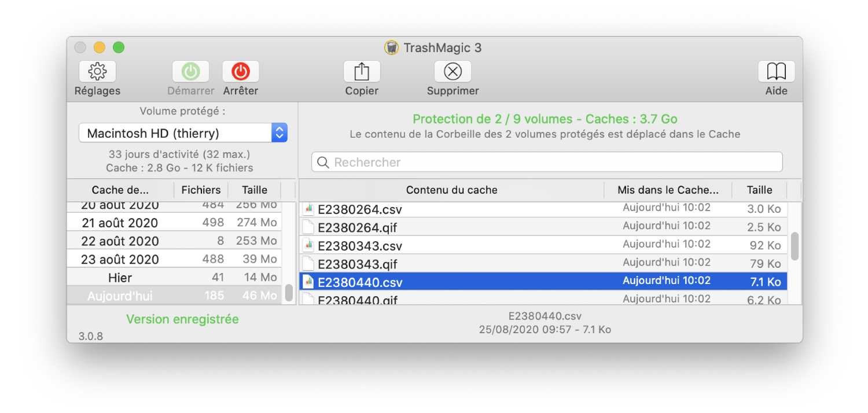This screenshot has width=868, height=413.
Task: Select the 22 août 2020 cache row
Action: point(174,241)
